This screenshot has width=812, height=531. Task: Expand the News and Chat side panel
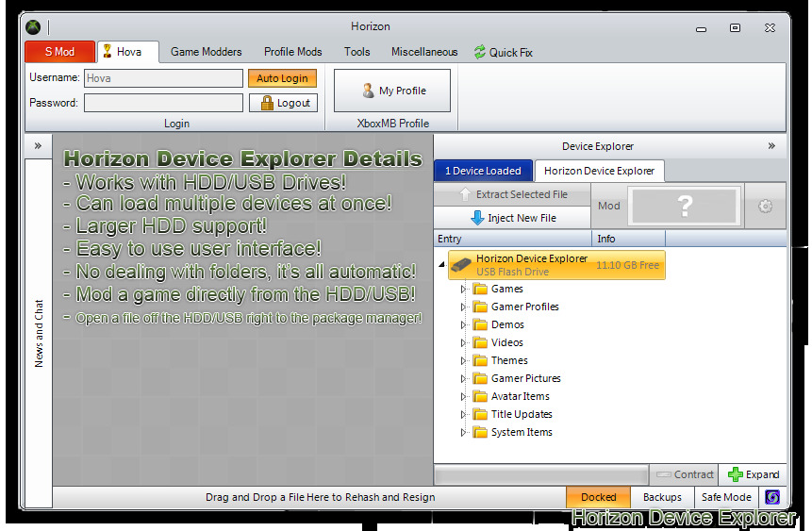[x=38, y=146]
